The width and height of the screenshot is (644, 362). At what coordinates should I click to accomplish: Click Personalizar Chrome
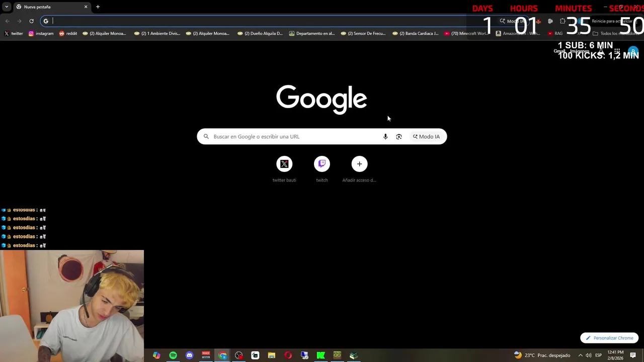pyautogui.click(x=609, y=338)
